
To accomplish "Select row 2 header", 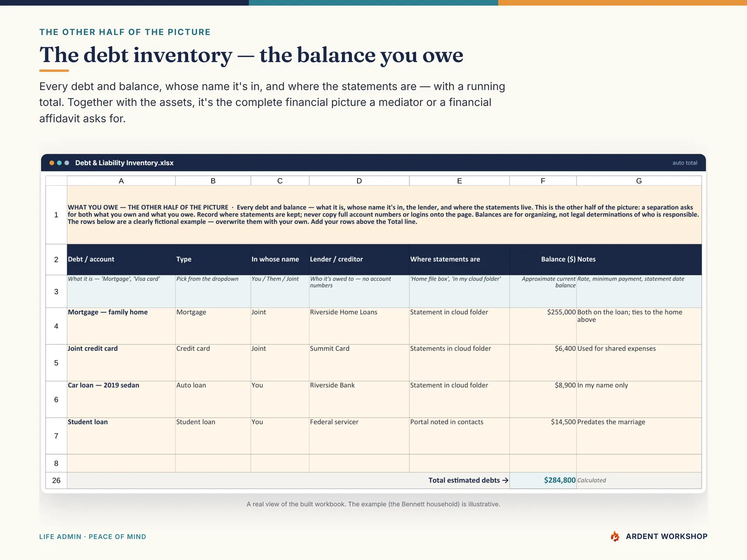I will (56, 259).
